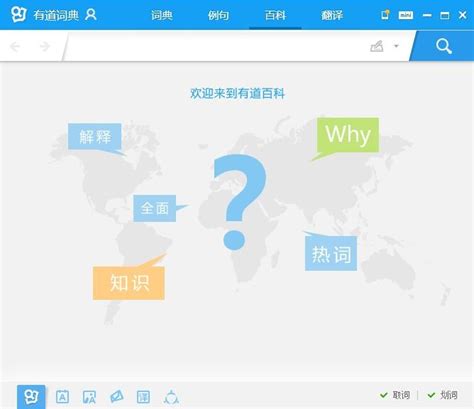Viewport: 474px width, 409px height.
Task: Click the magnifier search button
Action: click(x=444, y=46)
